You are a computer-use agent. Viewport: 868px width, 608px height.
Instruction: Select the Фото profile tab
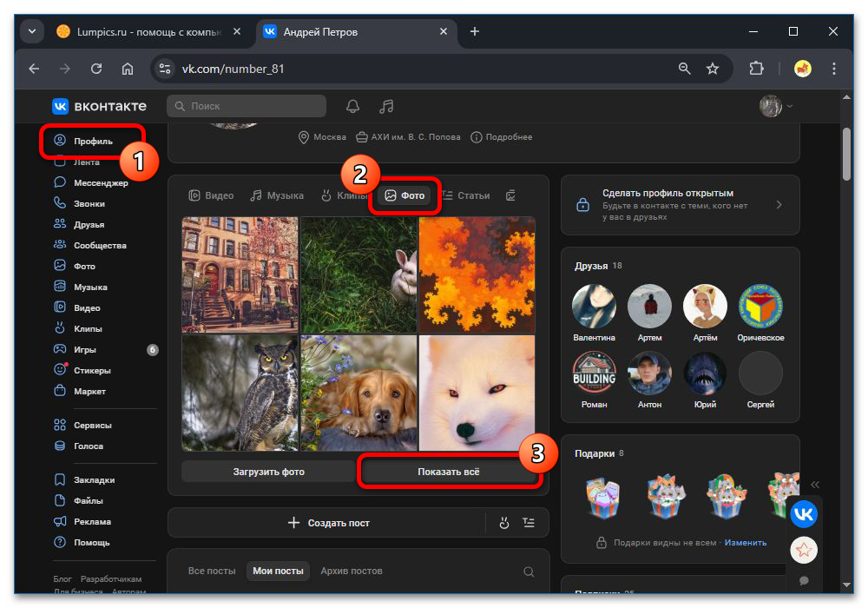point(404,195)
